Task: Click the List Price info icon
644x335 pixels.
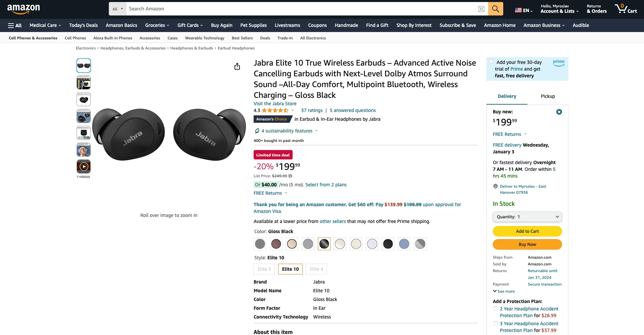Action: (290, 176)
